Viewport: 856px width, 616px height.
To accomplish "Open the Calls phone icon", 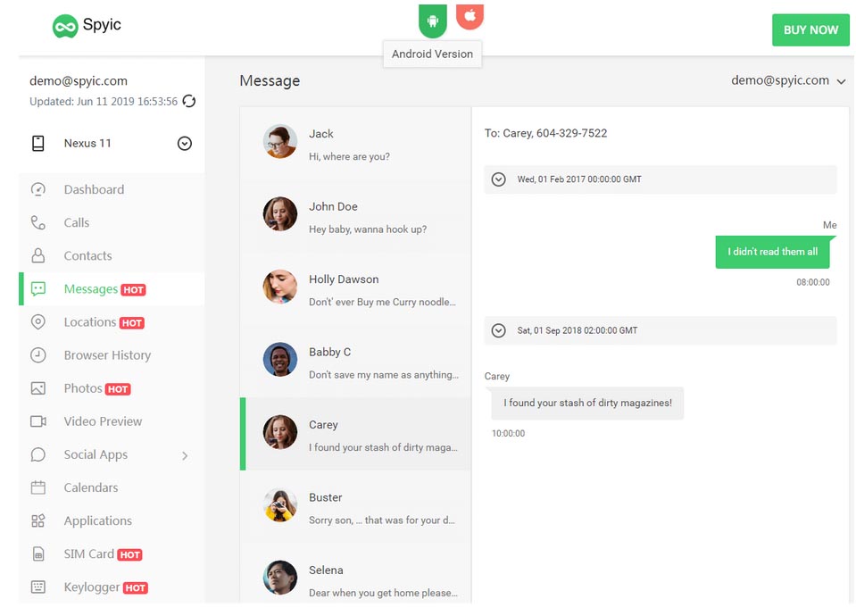I will point(38,223).
